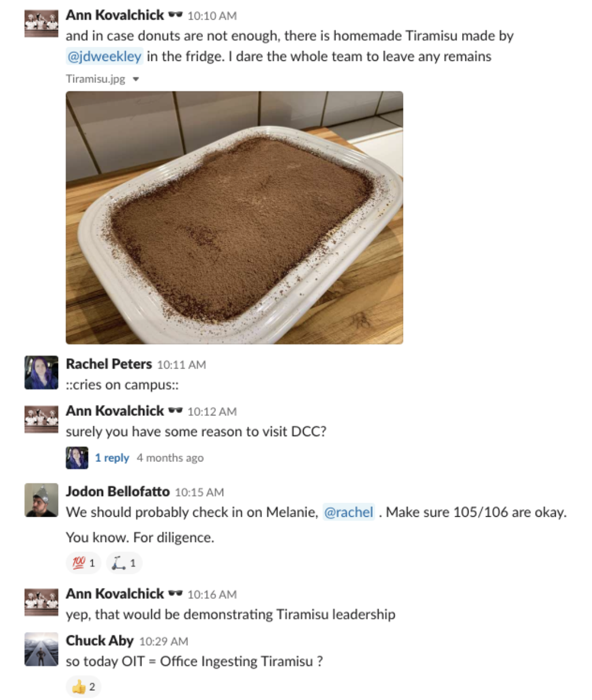Click Ann Kovalchick's avatar on the Tiramisu message
This screenshot has height=700, width=592.
41,24
